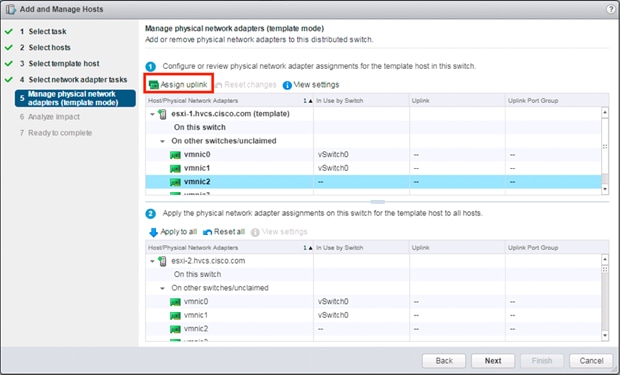Screen dimensions: 620x375
Task: Go to step 1 Select task
Action: 47,31
